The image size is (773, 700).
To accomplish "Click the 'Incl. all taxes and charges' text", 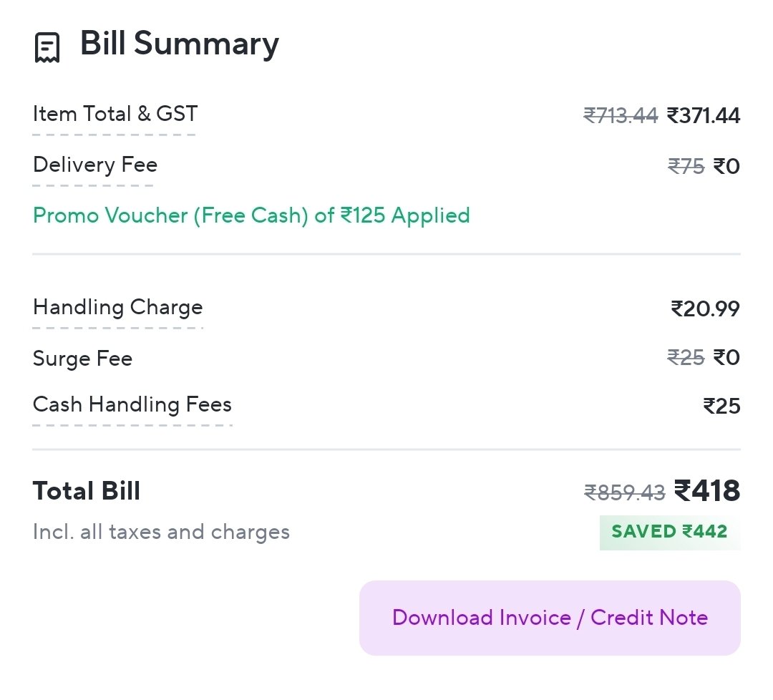I will 161,533.
